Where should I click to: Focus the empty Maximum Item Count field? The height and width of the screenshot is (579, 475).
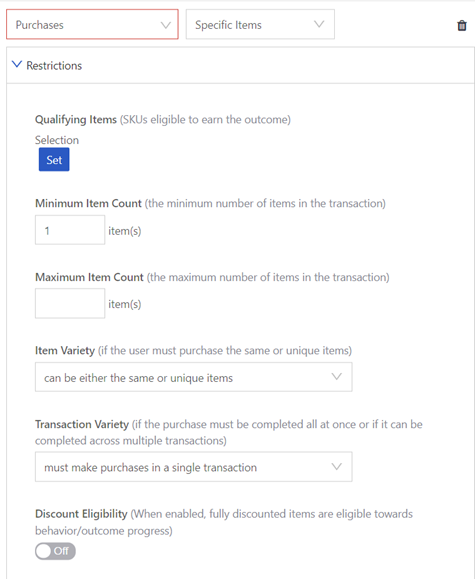click(x=70, y=304)
